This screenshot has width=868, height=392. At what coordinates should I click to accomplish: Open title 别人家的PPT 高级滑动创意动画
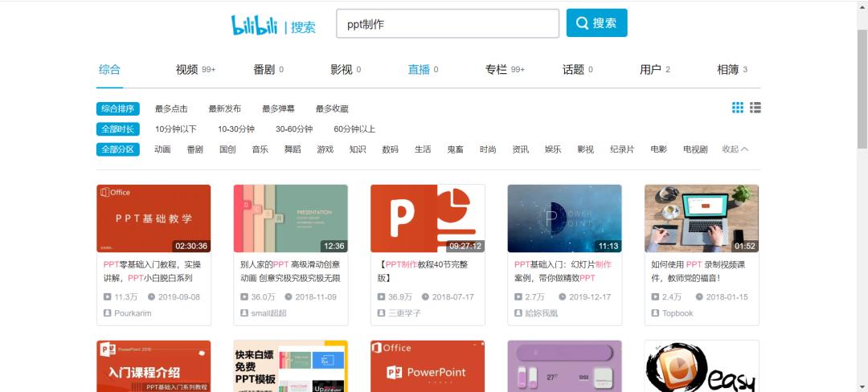tap(290, 271)
